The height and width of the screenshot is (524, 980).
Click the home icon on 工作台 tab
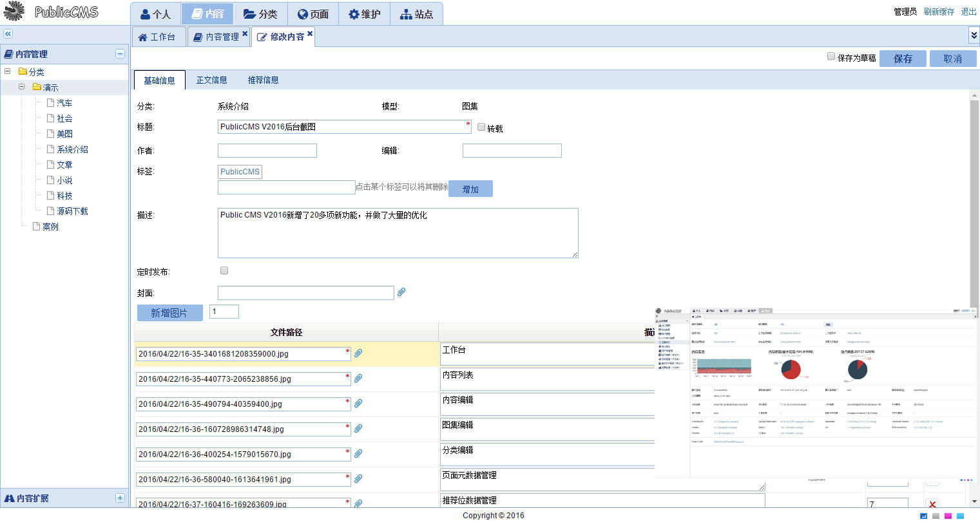point(142,37)
